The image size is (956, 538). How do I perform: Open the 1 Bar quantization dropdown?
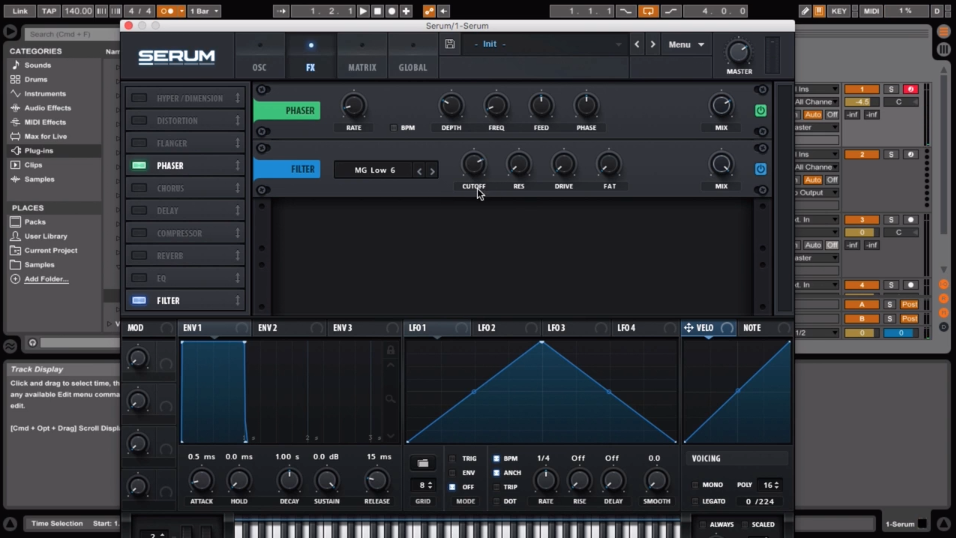204,11
